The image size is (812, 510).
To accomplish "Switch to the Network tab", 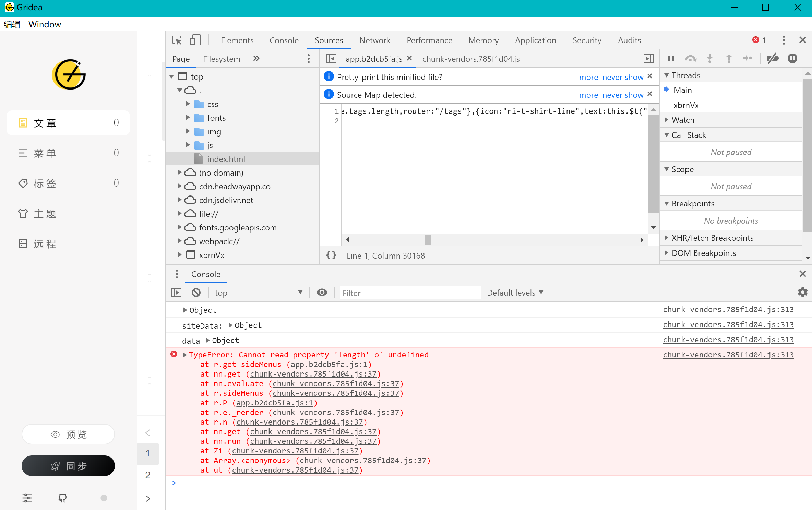I will 374,40.
